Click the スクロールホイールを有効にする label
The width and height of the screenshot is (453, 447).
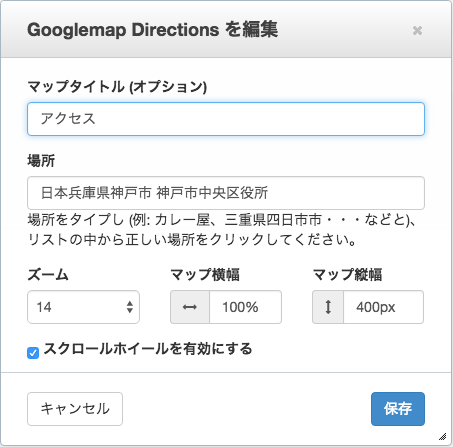click(x=148, y=349)
